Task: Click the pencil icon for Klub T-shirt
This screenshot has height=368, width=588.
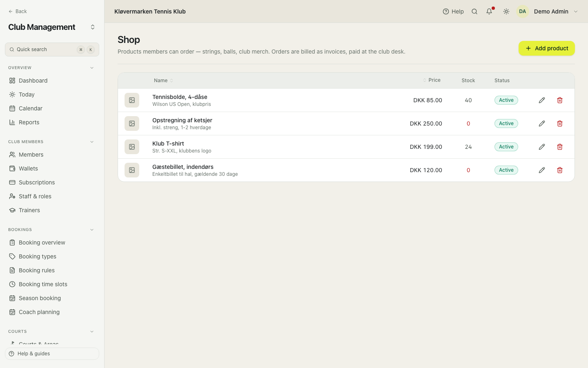Action: tap(542, 147)
